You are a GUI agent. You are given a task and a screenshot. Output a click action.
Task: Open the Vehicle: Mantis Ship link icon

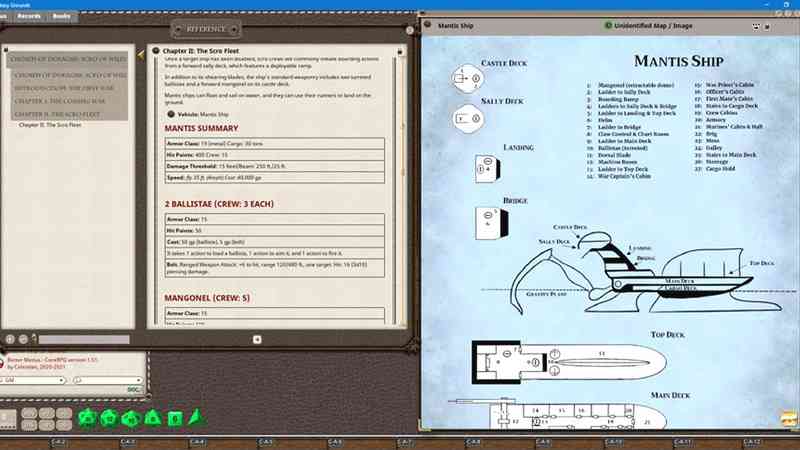click(x=170, y=114)
